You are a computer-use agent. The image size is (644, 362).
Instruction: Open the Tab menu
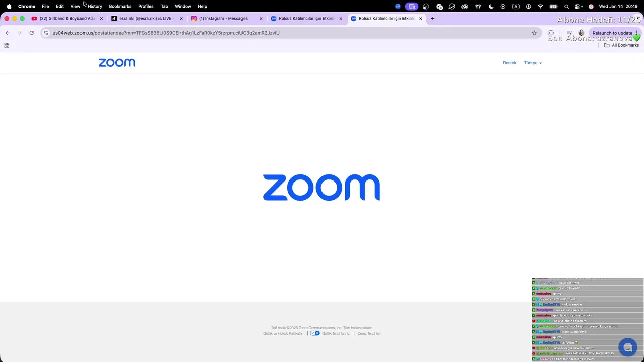[164, 6]
